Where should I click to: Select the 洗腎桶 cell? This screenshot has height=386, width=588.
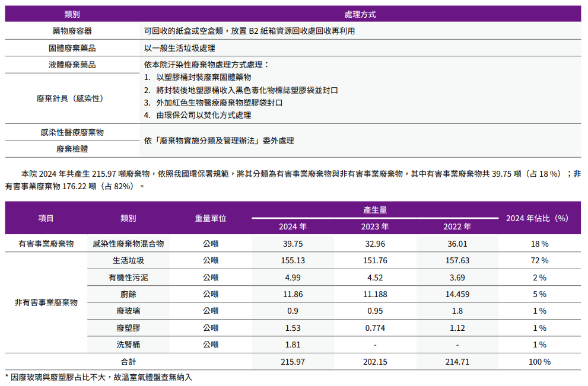click(128, 344)
